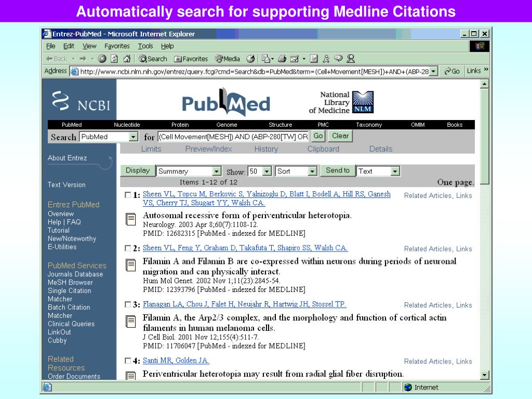Click the Stop loading icon

coord(102,59)
